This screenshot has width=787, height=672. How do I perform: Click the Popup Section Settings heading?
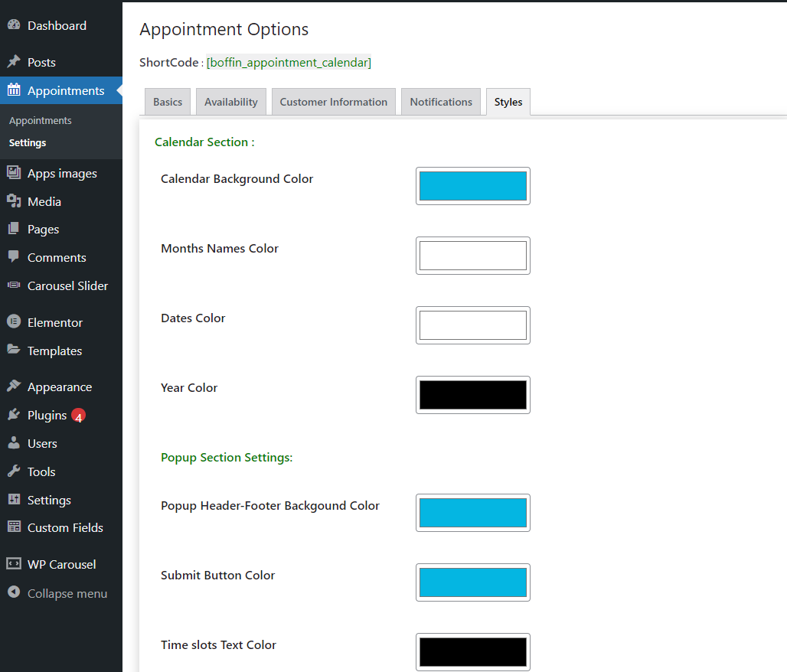(227, 457)
